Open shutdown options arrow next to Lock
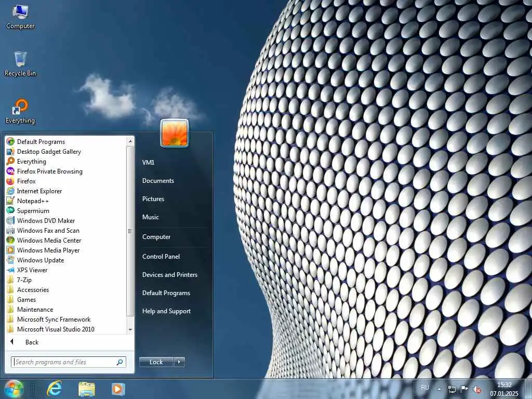The width and height of the screenshot is (532, 399). coord(179,362)
